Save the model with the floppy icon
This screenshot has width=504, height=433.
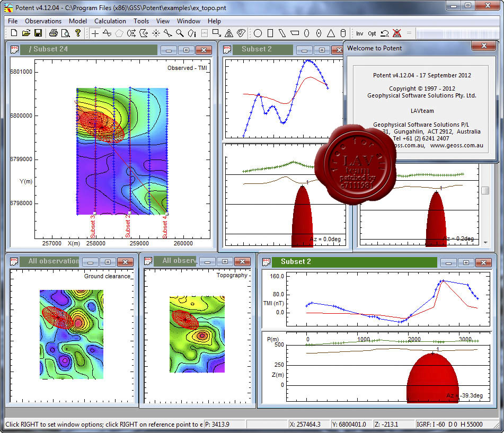38,33
